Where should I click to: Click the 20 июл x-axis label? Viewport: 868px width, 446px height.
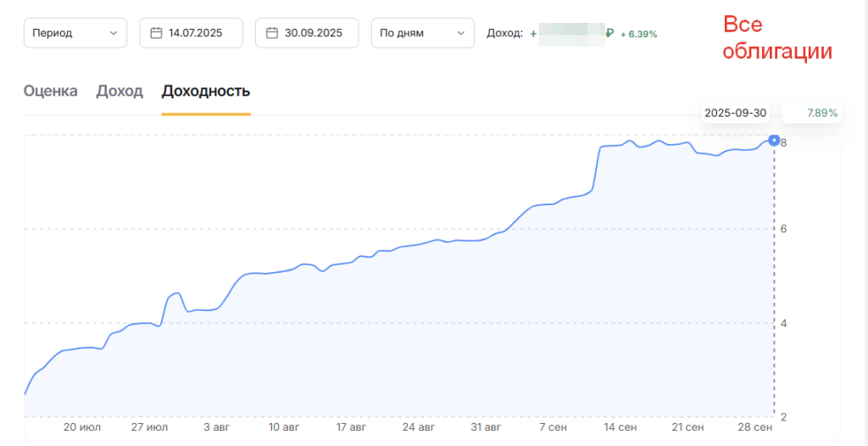pyautogui.click(x=82, y=427)
